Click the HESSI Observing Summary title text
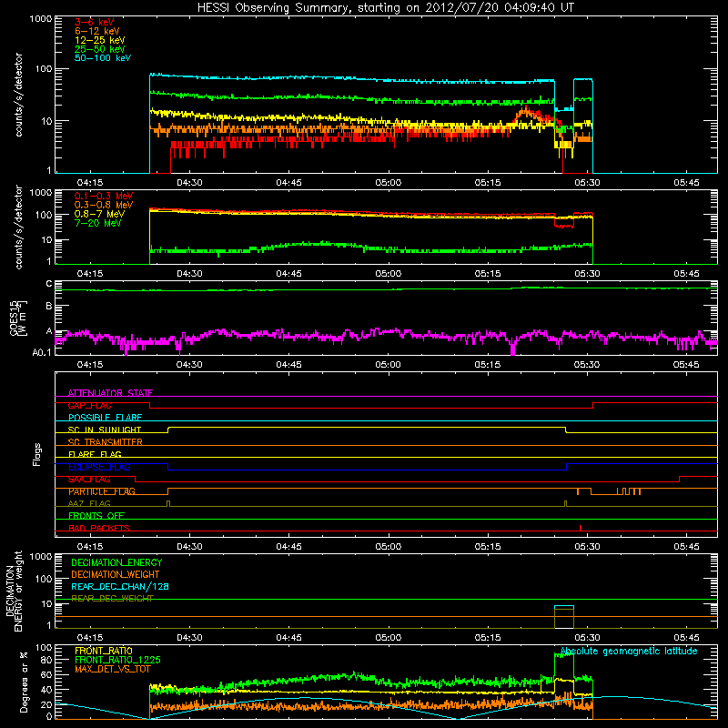 pos(385,8)
